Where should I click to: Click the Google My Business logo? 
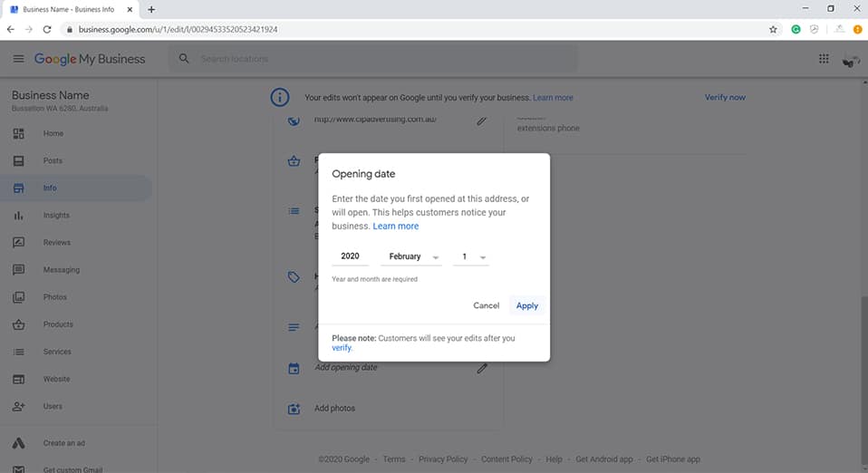pos(90,59)
